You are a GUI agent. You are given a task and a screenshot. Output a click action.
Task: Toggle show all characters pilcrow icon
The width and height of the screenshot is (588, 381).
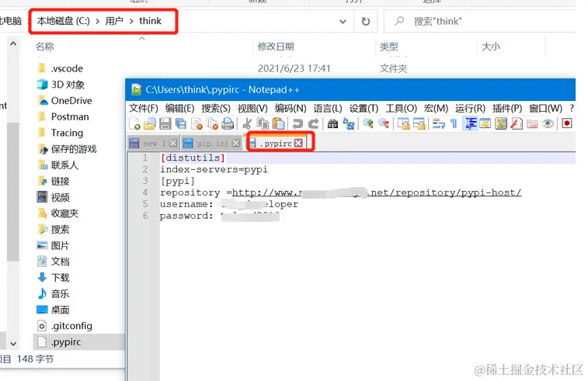454,123
